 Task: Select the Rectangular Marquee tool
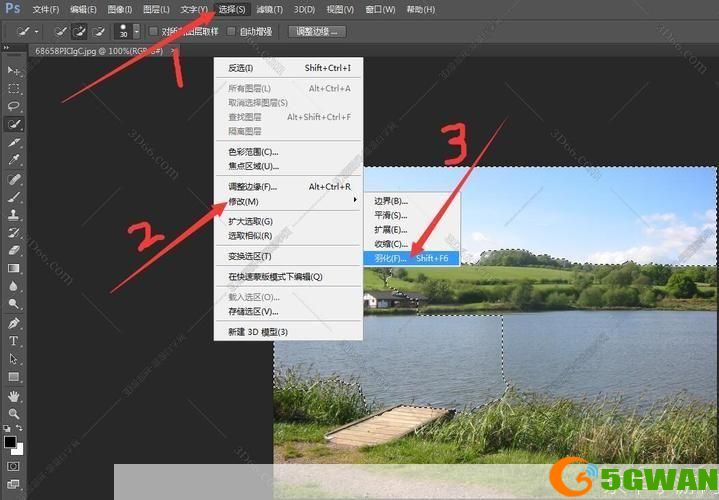(14, 88)
